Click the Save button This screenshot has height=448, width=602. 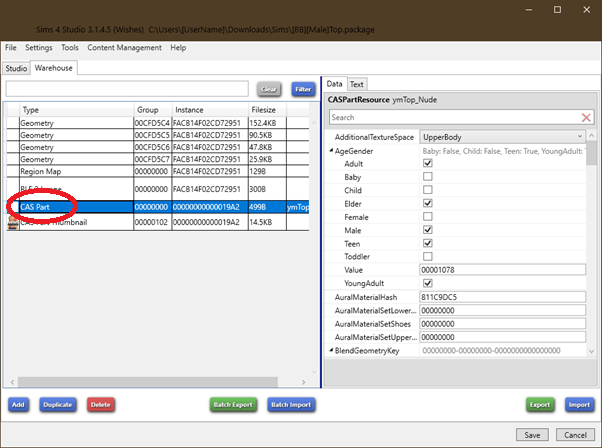[x=532, y=435]
